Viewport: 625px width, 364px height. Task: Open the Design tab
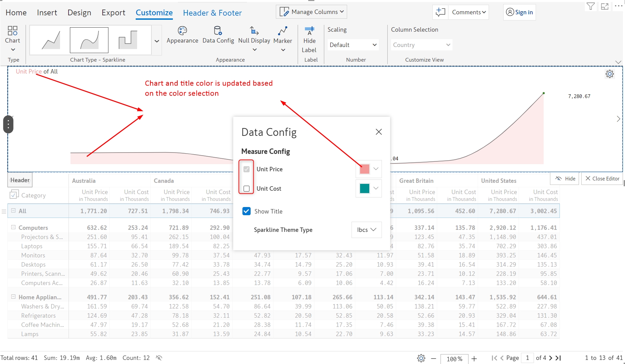(x=79, y=13)
